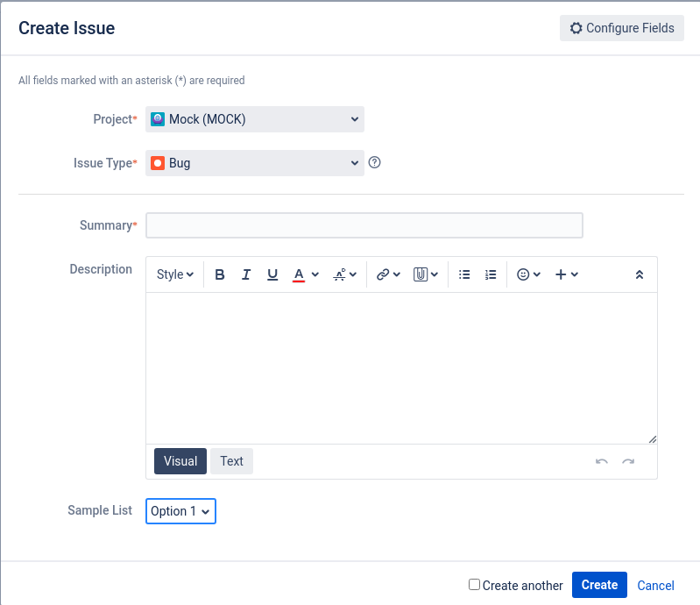The image size is (700, 605).
Task: Open the Project Mock (MOCK) dropdown
Action: tap(254, 119)
